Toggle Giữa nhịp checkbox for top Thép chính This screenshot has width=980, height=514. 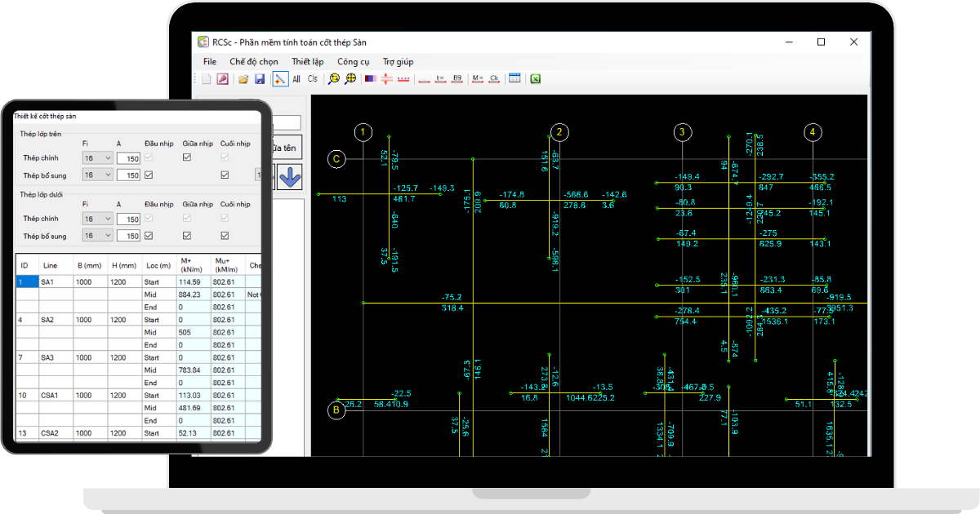coord(187,157)
